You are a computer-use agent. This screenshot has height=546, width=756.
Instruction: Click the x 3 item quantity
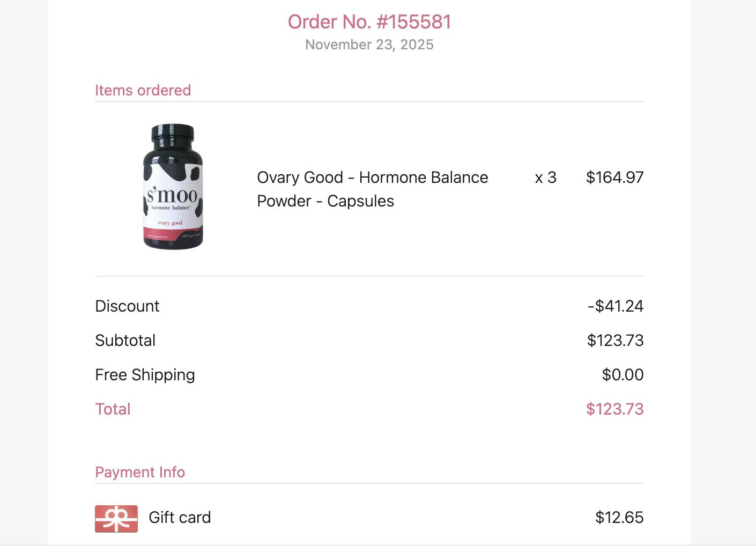point(546,178)
